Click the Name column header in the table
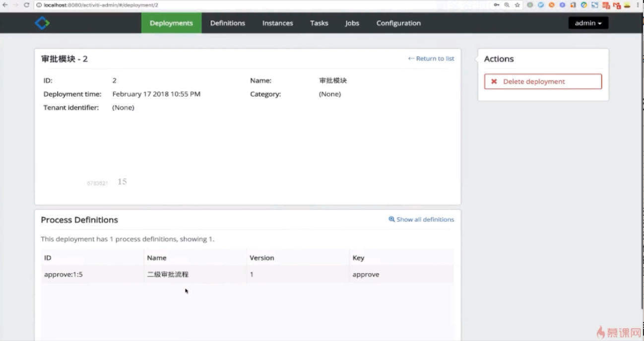The width and height of the screenshot is (644, 341). point(157,258)
